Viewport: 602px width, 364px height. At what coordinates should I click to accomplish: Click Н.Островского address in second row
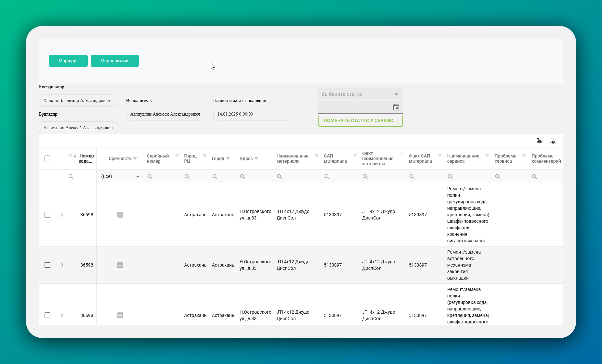tap(255, 265)
